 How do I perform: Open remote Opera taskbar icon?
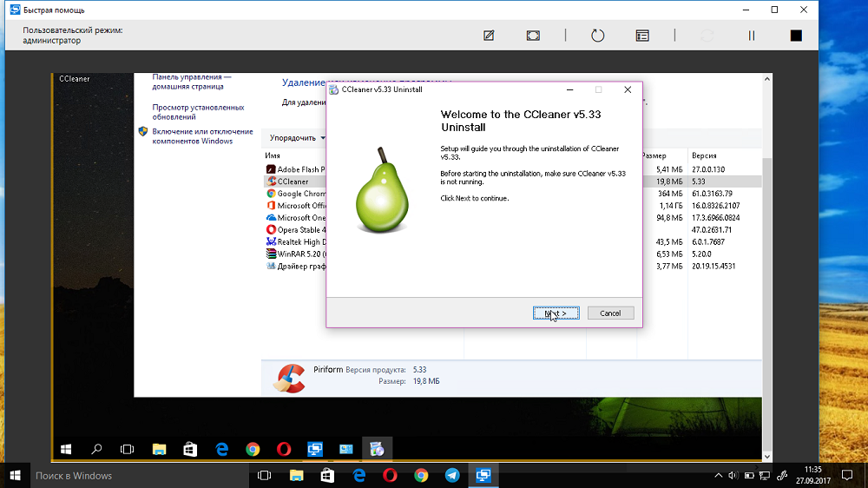point(284,449)
